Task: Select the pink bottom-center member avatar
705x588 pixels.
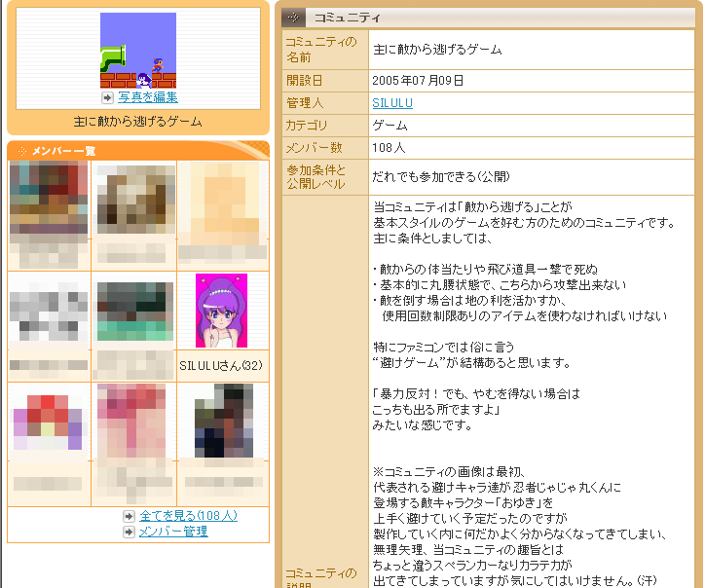Action: tap(135, 423)
